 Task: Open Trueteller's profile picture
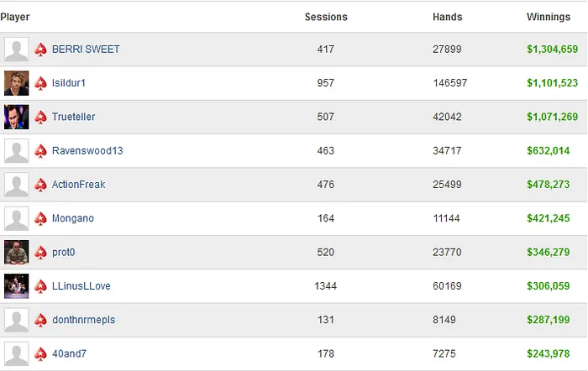tap(16, 118)
